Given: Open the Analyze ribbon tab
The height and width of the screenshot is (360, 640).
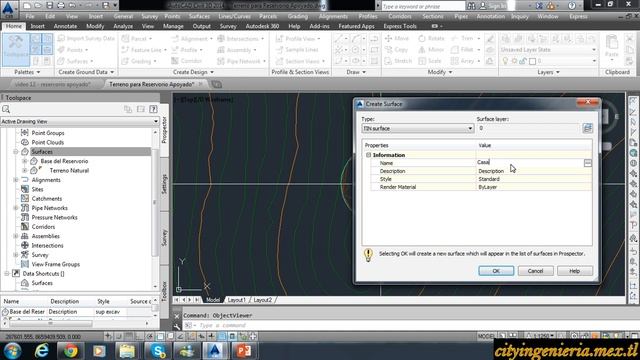Looking at the screenshot, I should (x=123, y=26).
